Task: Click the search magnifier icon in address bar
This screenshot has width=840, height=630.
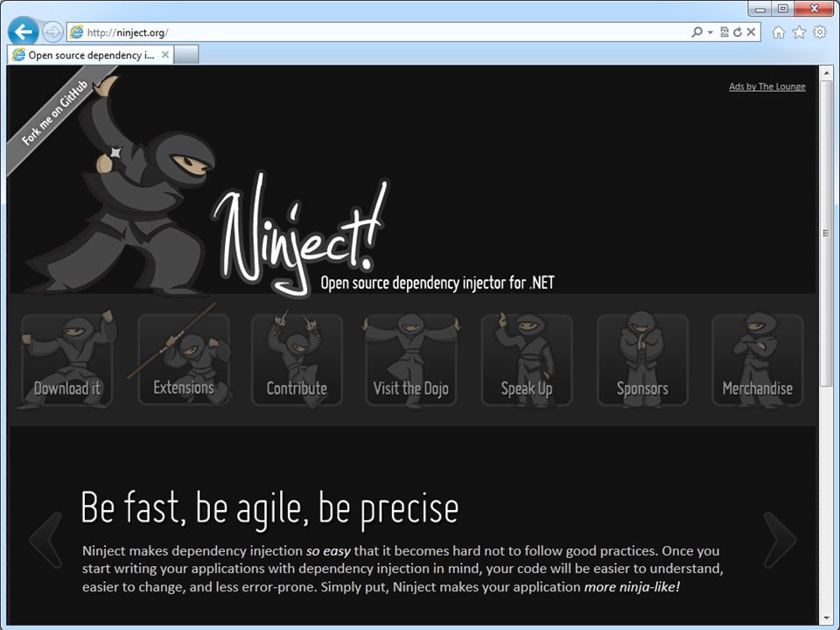Action: [x=696, y=32]
